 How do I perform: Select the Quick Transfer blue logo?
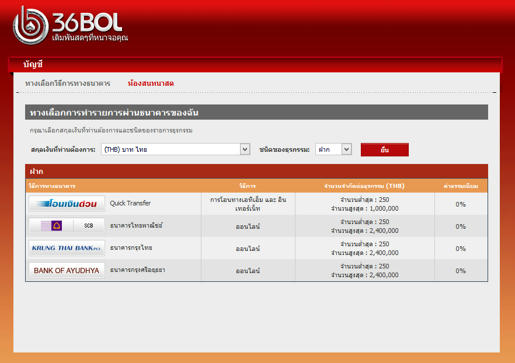pos(67,203)
